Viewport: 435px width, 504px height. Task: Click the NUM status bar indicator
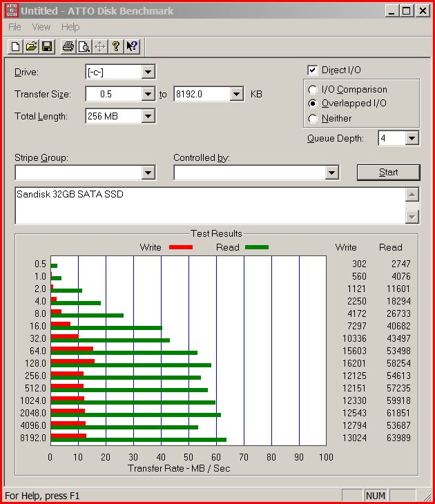(x=376, y=496)
